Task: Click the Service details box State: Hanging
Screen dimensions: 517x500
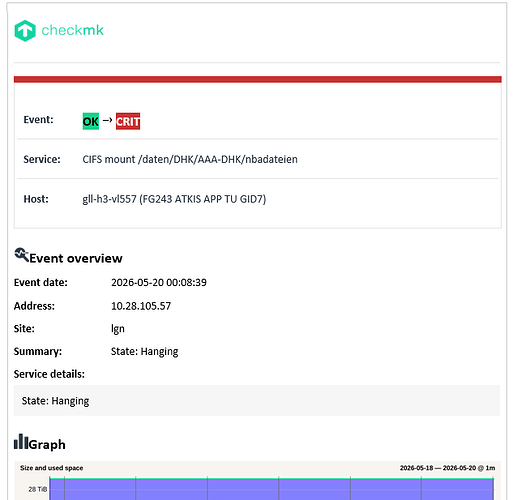Action: [257, 400]
